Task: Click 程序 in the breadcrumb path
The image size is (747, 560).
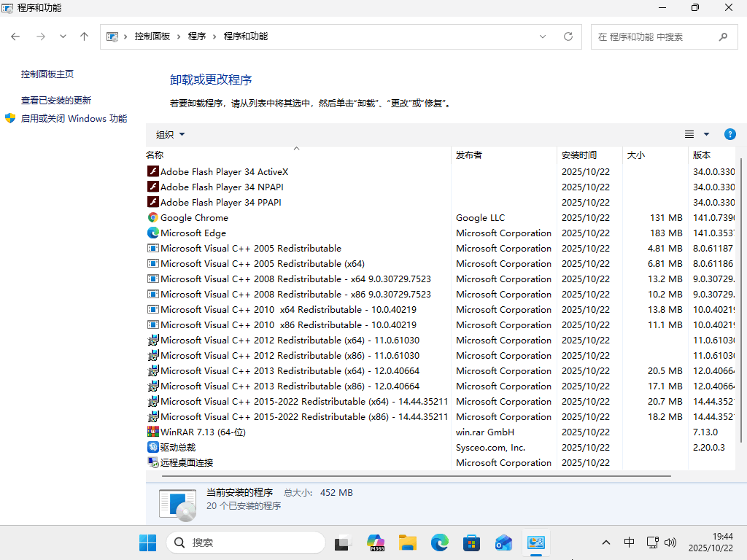Action: pos(197,36)
